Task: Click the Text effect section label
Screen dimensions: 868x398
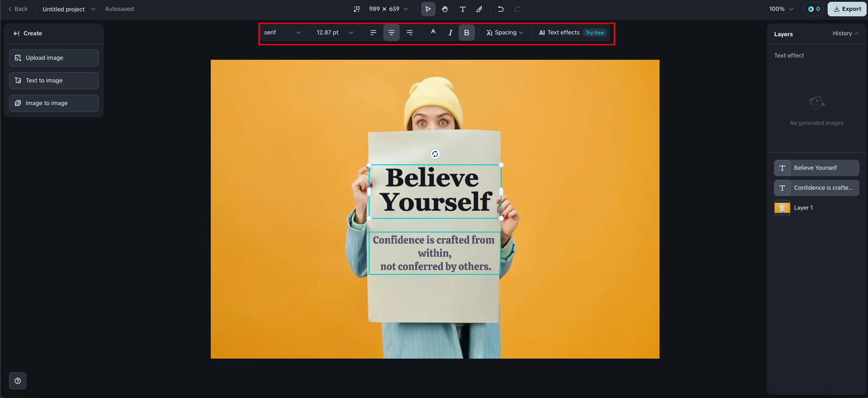Action: (789, 56)
